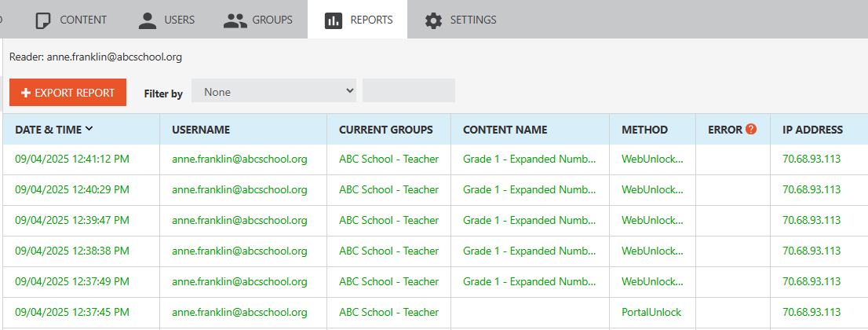Select the Reports tab

click(358, 20)
